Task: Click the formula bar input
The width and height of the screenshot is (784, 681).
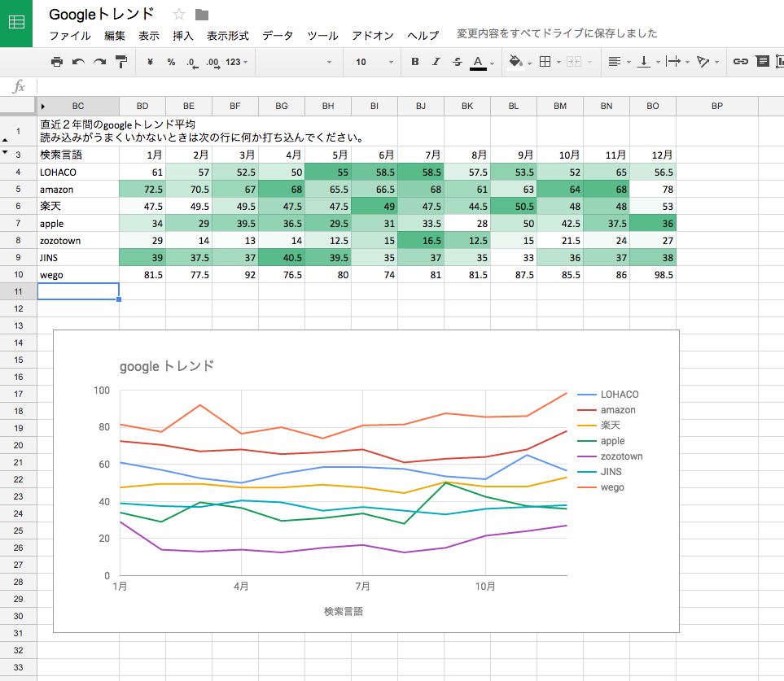Action: [410, 86]
